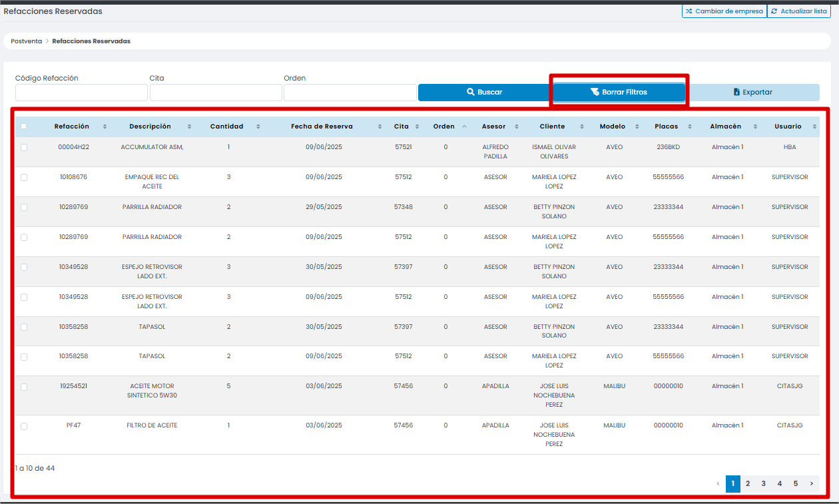
Task: Go to pagination page 5
Action: tap(796, 484)
